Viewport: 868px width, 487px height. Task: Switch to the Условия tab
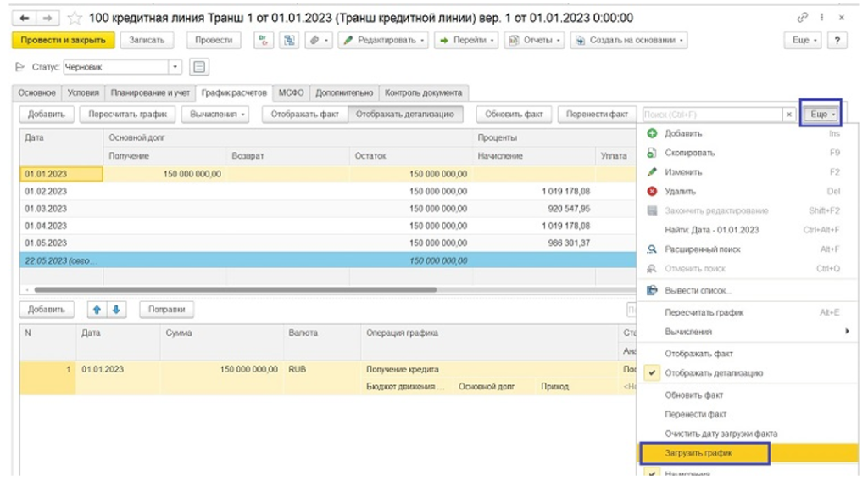pos(83,93)
